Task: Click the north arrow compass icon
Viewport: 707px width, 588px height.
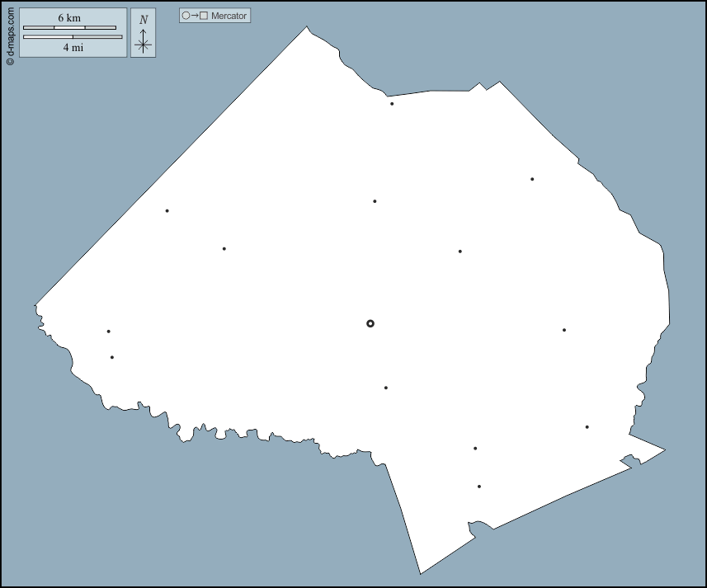Action: tap(144, 44)
